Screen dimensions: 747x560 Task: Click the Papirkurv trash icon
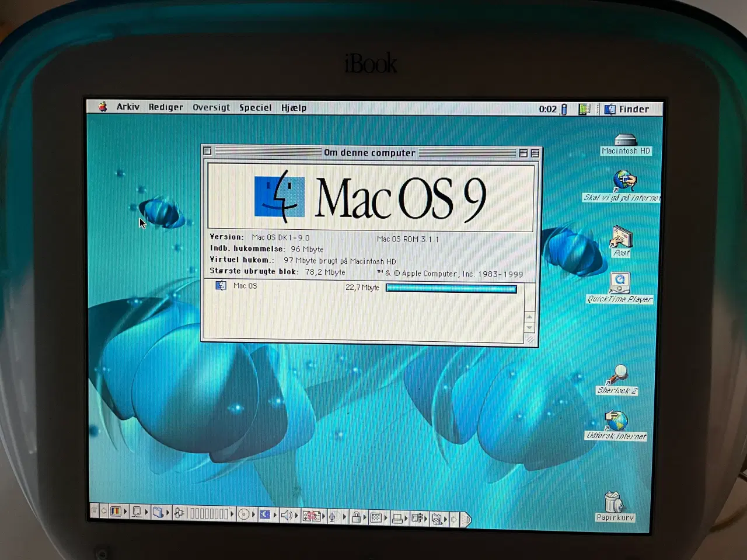pyautogui.click(x=613, y=502)
